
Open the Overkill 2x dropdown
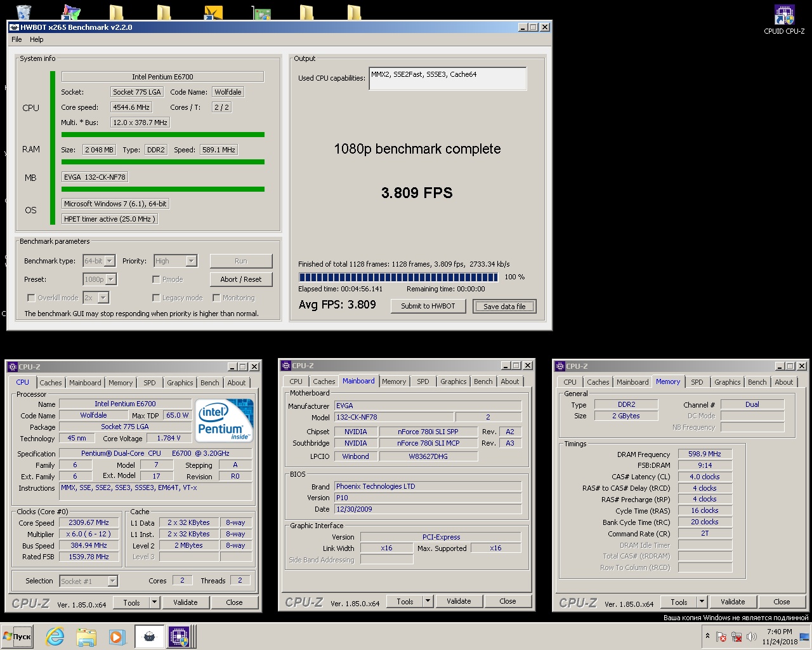pyautogui.click(x=103, y=298)
